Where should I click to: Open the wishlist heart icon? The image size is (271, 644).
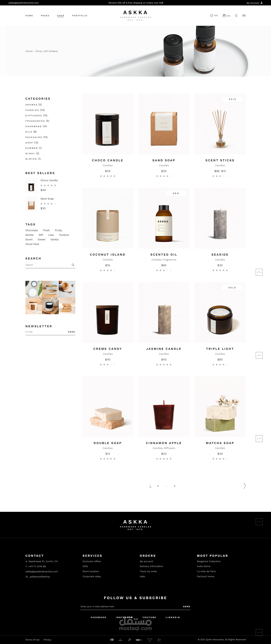[211, 15]
